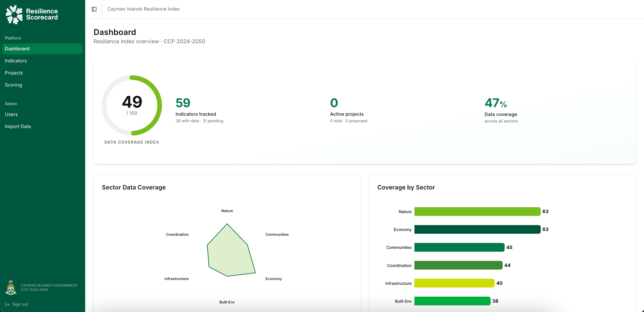The image size is (644, 312).
Task: Click the Cayman Islands Government crest
Action: [11, 288]
